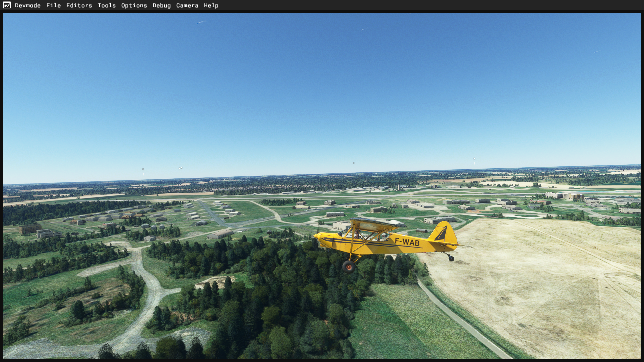This screenshot has width=644, height=362.
Task: Open the Devmode menu
Action: [28, 5]
